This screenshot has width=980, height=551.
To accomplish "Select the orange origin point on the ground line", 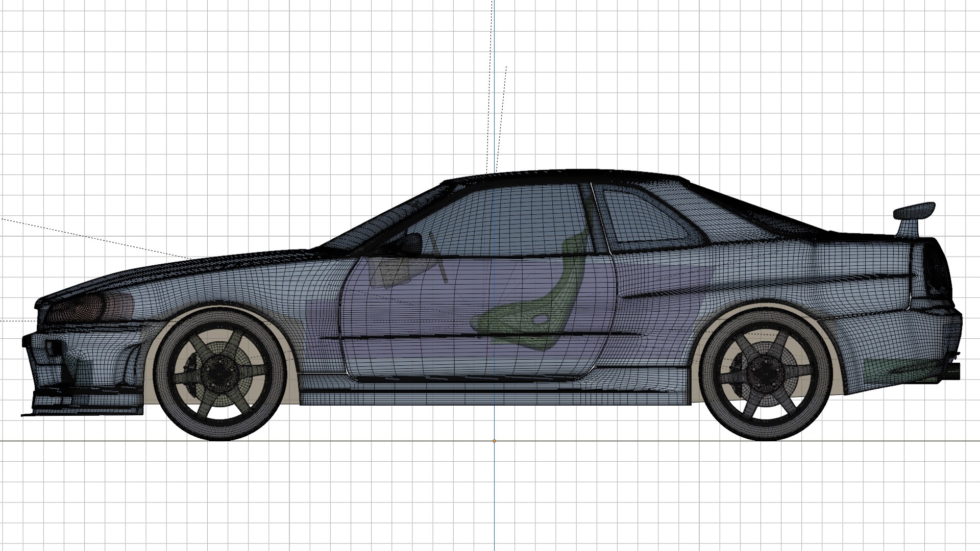I will 494,441.
